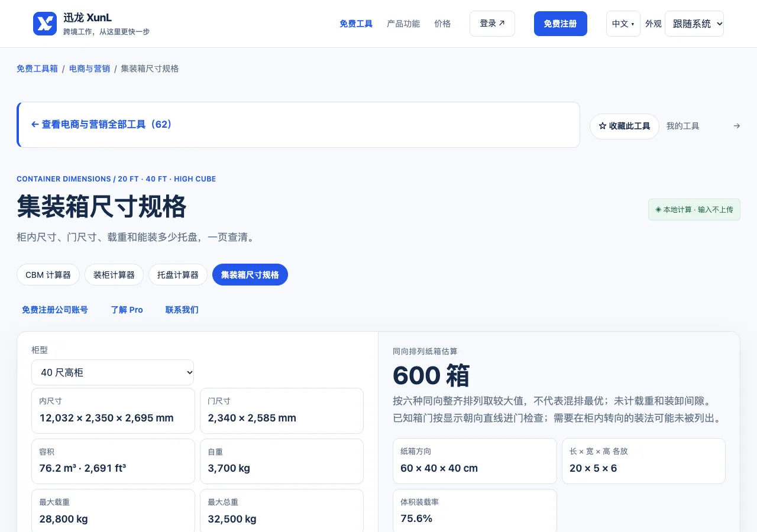Click the 了解 Pro link
Image resolution: width=757 pixels, height=532 pixels.
(127, 310)
